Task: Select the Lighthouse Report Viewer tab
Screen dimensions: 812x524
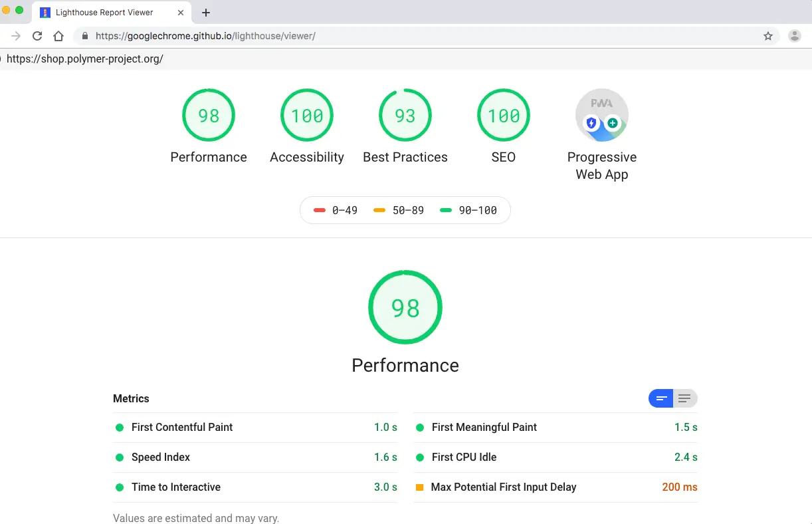Action: [104, 13]
